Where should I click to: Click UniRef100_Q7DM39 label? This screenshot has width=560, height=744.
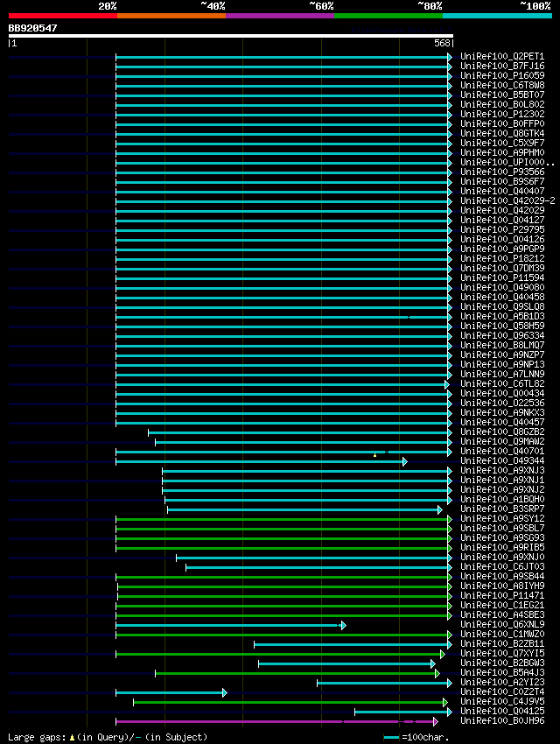[502, 268]
